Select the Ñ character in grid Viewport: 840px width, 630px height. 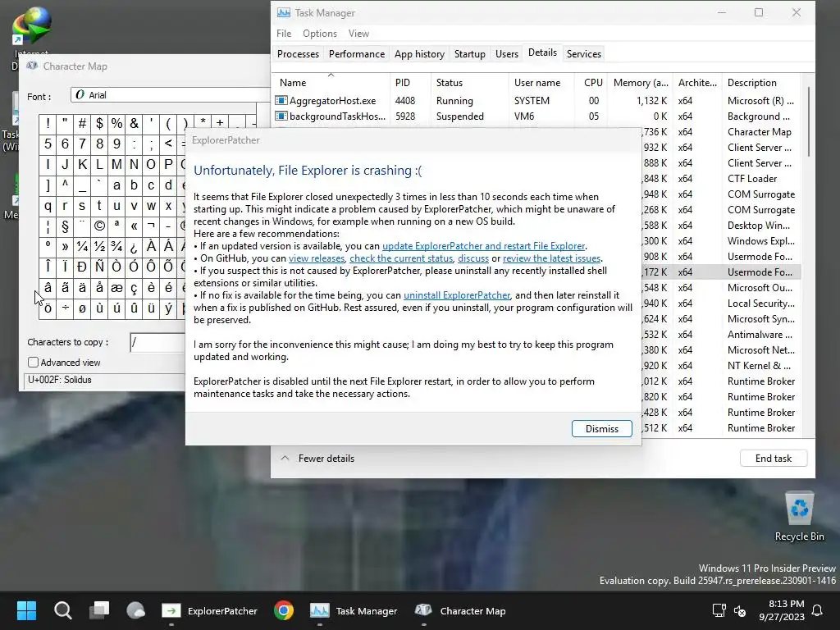click(99, 267)
